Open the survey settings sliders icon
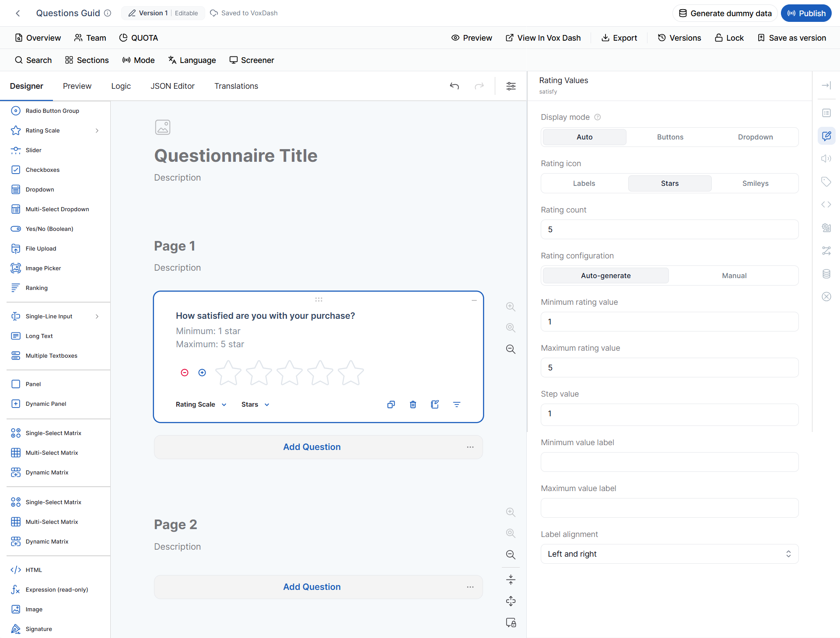The image size is (840, 638). [511, 86]
